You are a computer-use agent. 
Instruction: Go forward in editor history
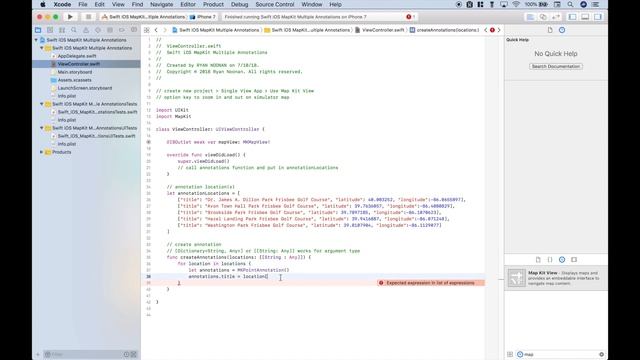point(165,30)
